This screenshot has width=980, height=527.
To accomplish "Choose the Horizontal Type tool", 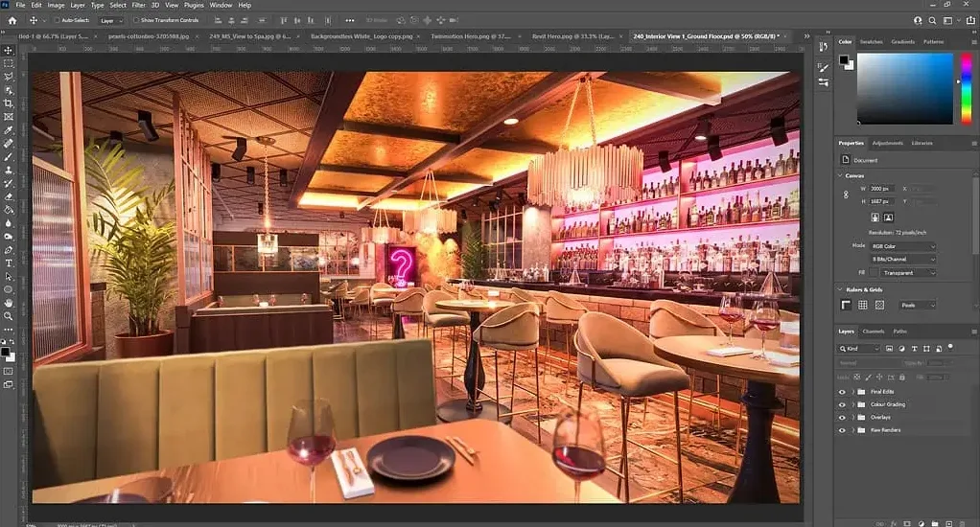I will 9,263.
